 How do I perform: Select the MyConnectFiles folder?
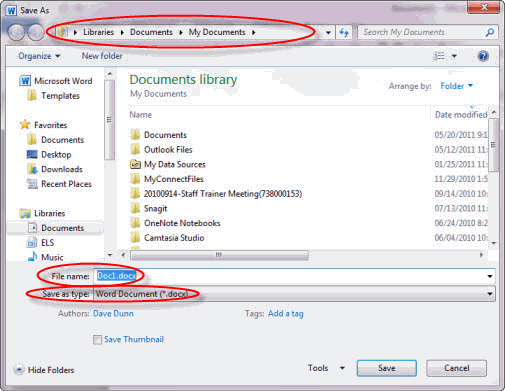click(x=167, y=179)
